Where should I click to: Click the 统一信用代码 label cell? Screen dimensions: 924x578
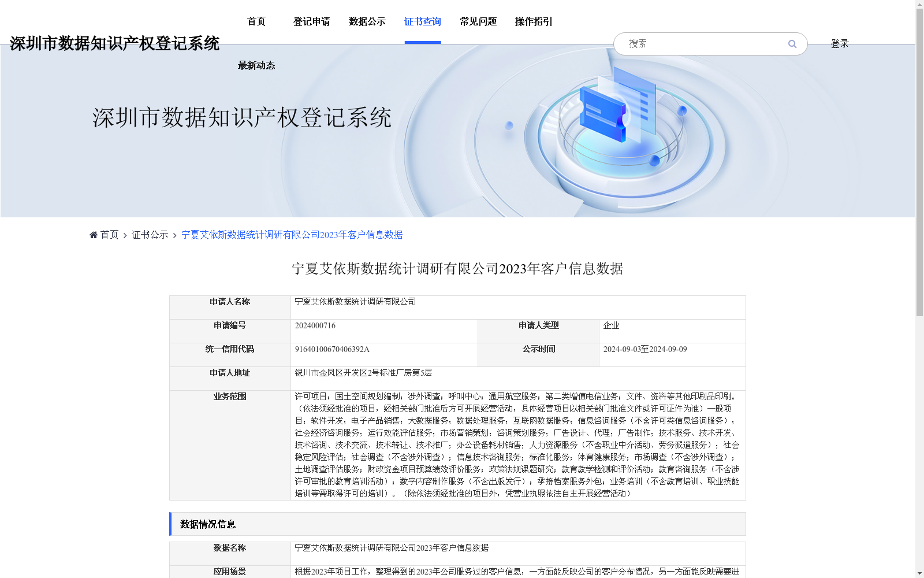pyautogui.click(x=230, y=355)
